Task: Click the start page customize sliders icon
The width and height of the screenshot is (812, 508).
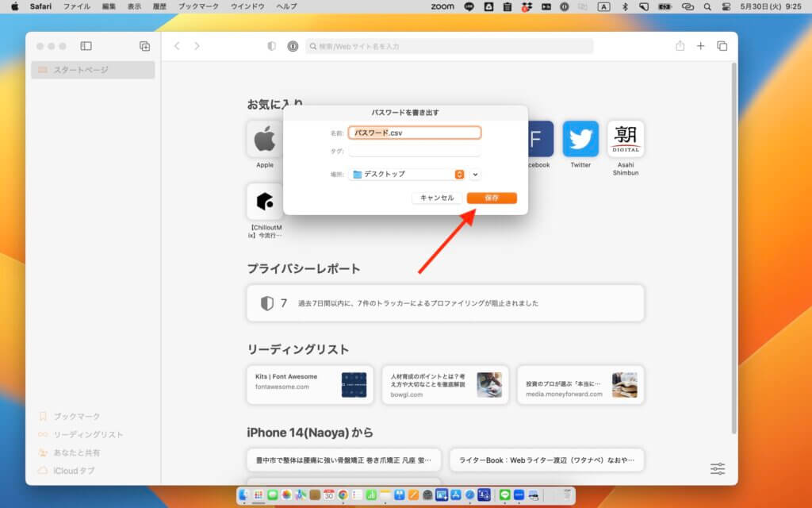Action: pos(717,468)
